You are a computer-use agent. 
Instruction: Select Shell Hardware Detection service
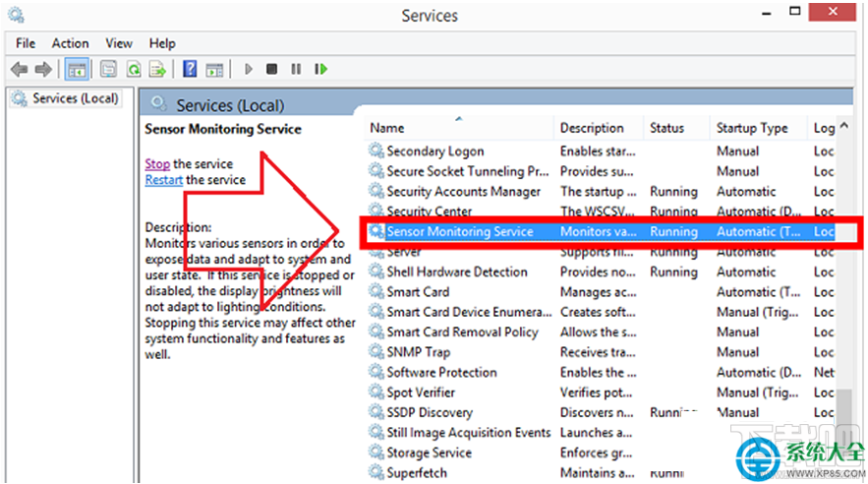(x=603, y=272)
